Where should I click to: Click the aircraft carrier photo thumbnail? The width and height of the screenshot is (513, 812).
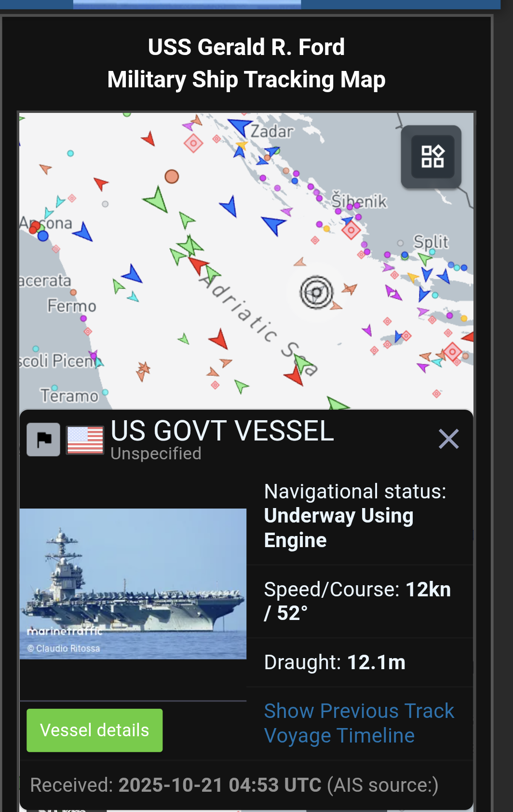tap(133, 584)
